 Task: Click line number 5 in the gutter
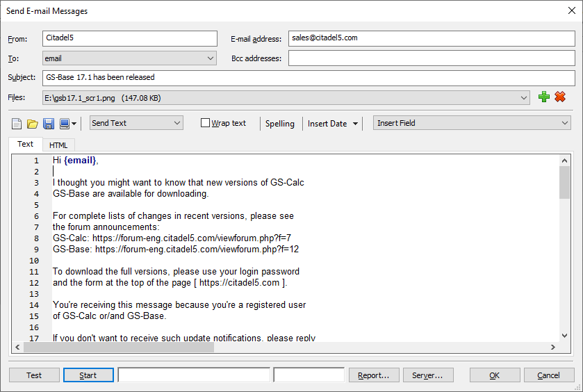click(36, 205)
